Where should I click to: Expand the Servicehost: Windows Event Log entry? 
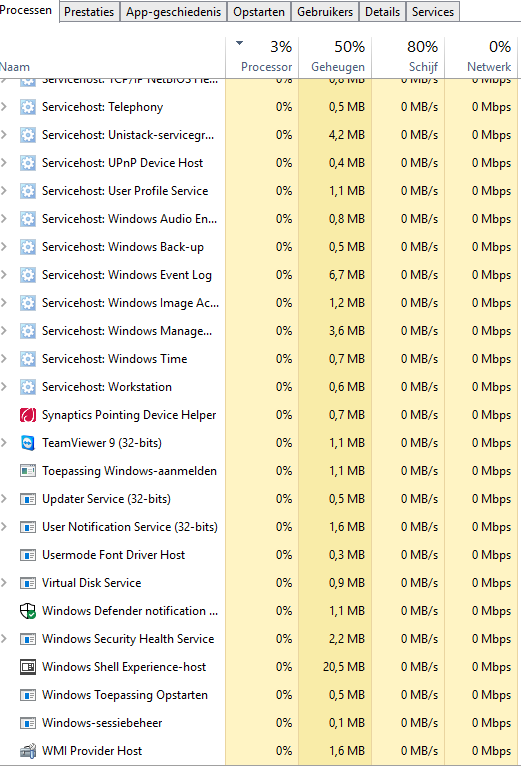4,275
